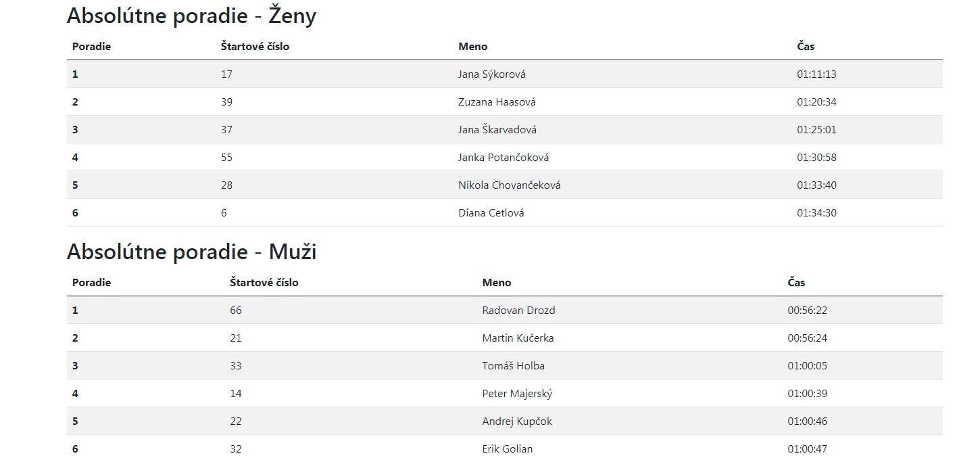Click Martin Kučerka's name
This screenshot has height=458, width=980.
[518, 338]
